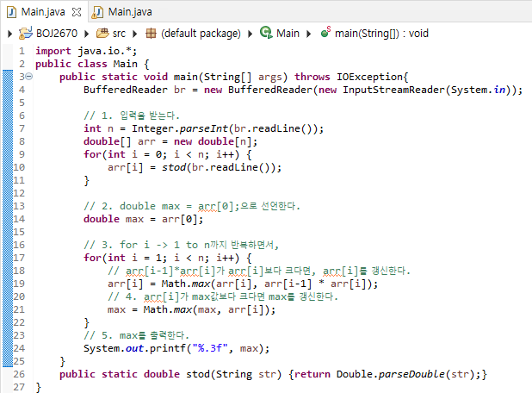
Task: Click 'public class Main' on line 2
Action: click(87, 64)
